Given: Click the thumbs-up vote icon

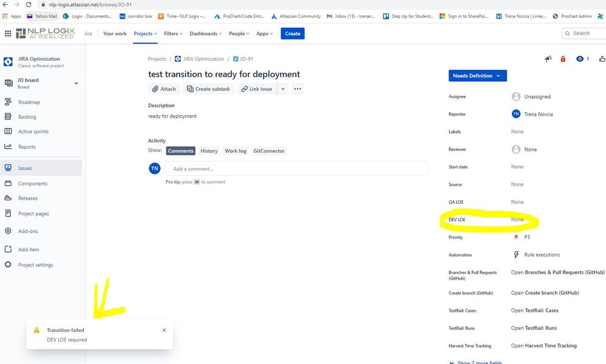Looking at the screenshot, I should click(x=602, y=59).
